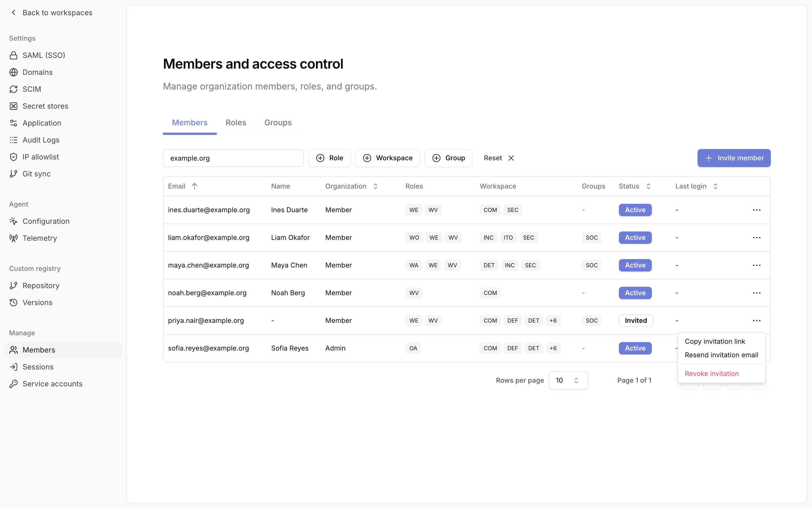The width and height of the screenshot is (812, 508).
Task: Open Members page in the sidebar
Action: click(x=63, y=350)
